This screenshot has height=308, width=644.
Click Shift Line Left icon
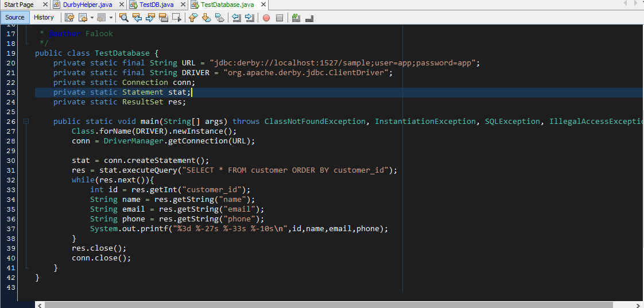[x=236, y=18]
